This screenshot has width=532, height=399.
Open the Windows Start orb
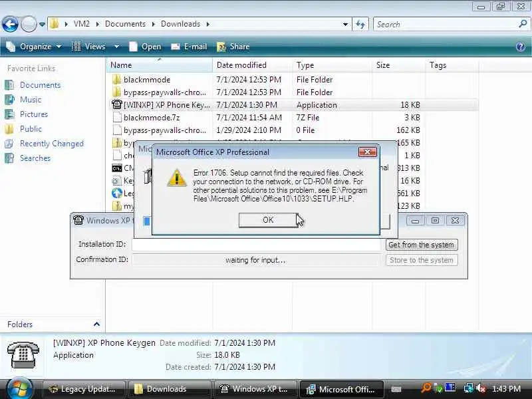19,389
